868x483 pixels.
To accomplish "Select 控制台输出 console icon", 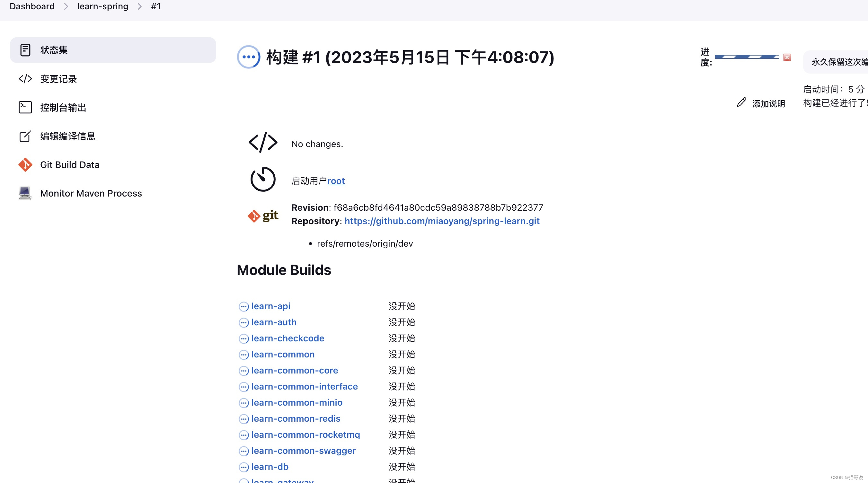I will point(25,107).
